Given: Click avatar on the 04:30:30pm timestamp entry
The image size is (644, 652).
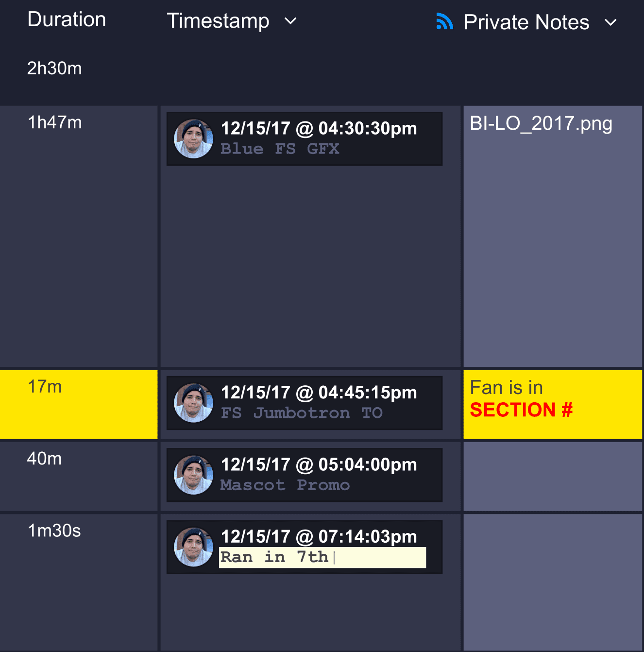Looking at the screenshot, I should (x=193, y=139).
